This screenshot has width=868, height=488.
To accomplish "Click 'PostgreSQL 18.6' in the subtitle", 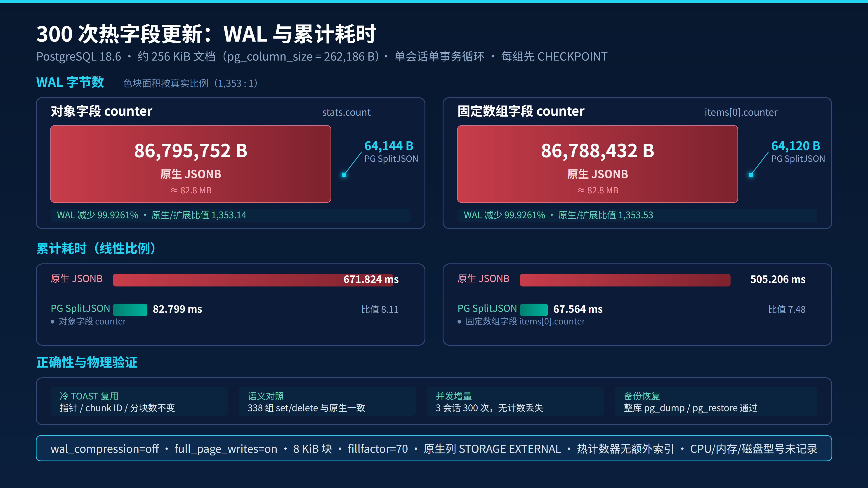I will click(78, 56).
